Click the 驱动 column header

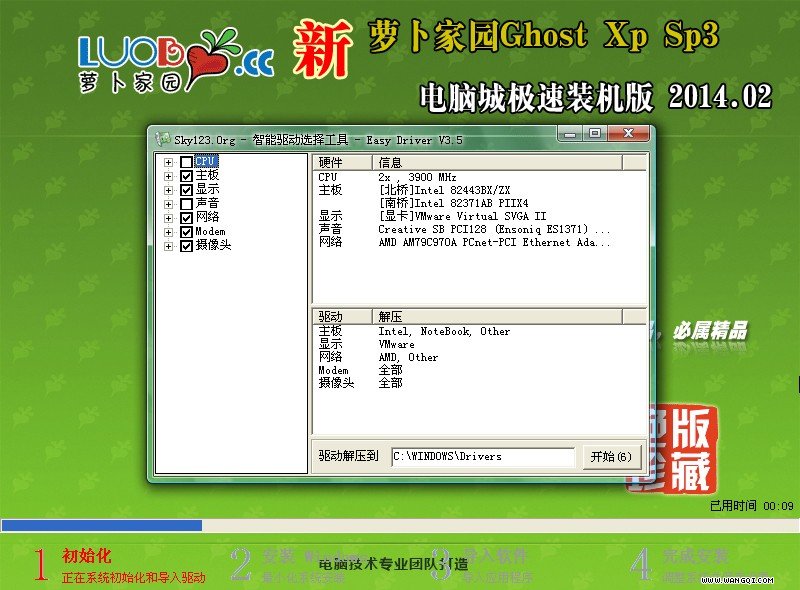(342, 316)
